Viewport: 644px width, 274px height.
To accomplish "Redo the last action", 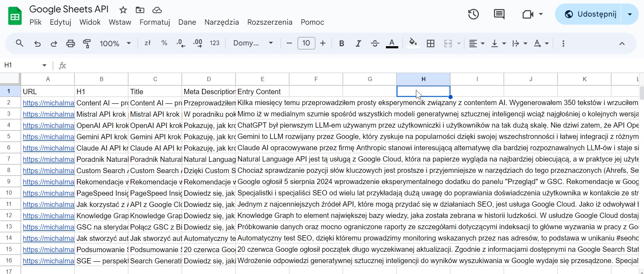I will [x=54, y=43].
